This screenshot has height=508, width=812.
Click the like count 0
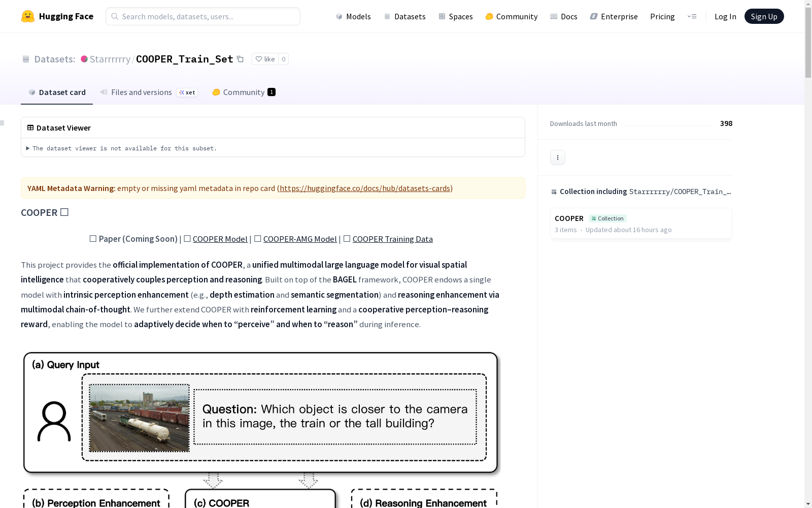pyautogui.click(x=284, y=59)
